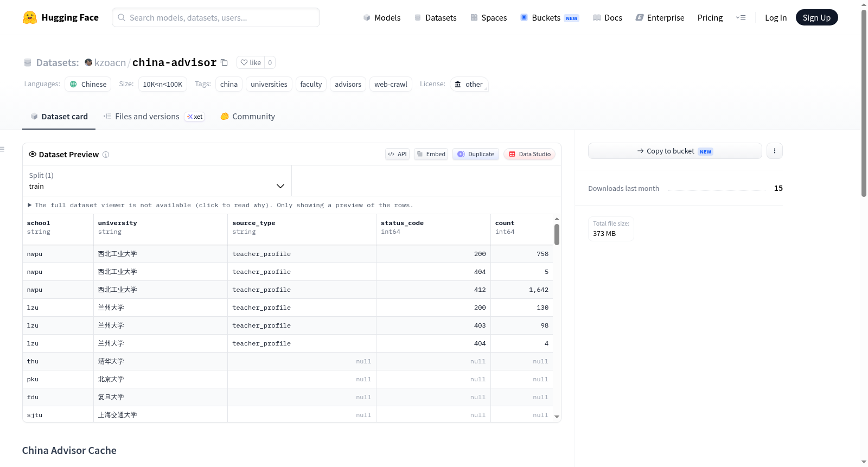Select the 复旦大学 university cell

point(161,397)
